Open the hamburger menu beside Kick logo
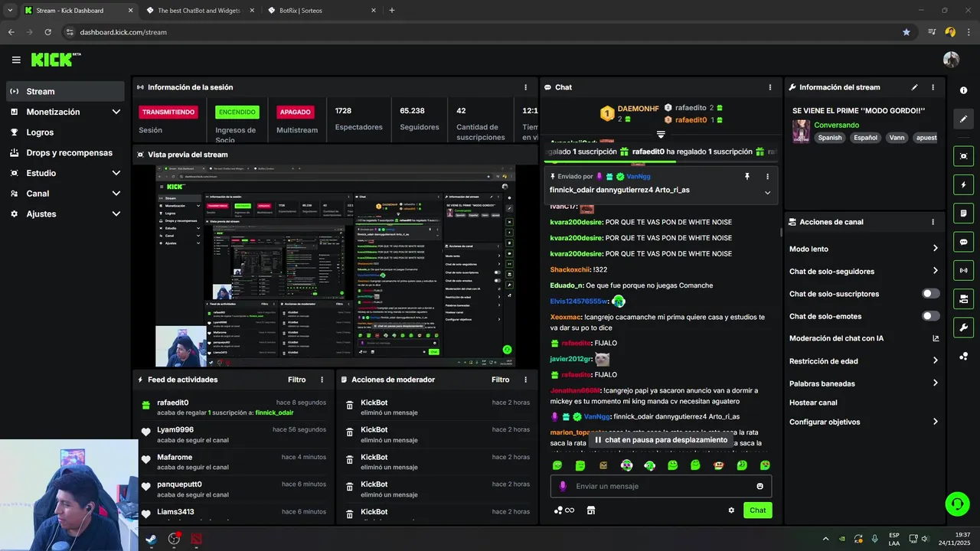 16,60
